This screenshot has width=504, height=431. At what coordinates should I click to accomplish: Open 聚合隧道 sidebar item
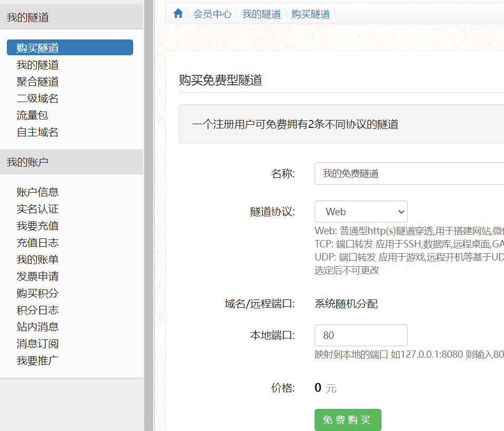(37, 82)
